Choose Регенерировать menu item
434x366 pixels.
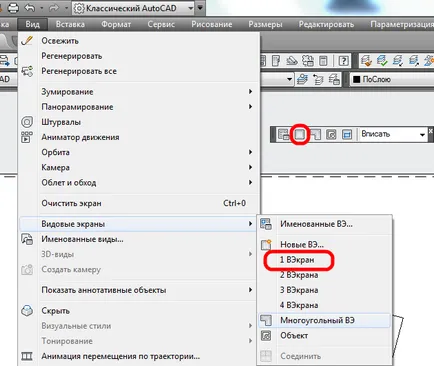138,56
